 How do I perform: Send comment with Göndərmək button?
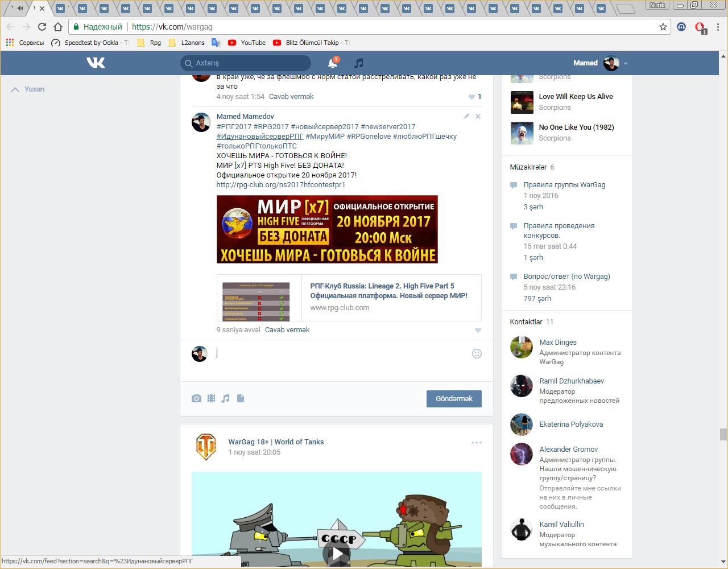point(454,399)
